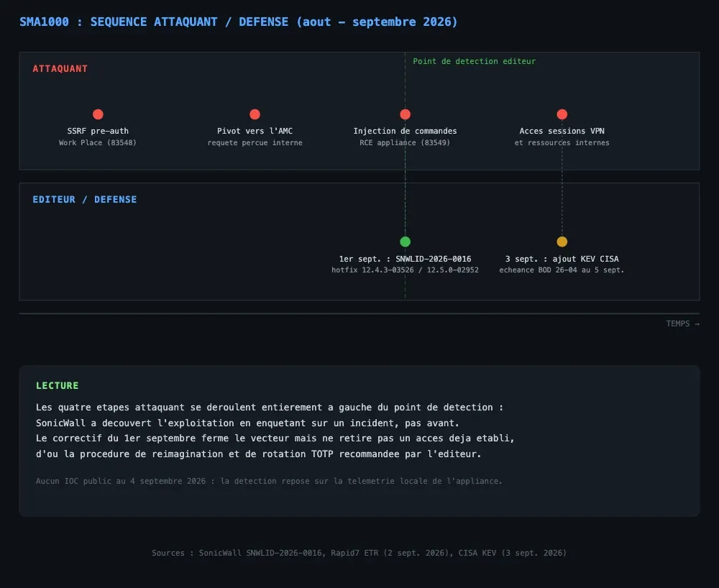Click the 'Point de detection editeur' label

474,61
